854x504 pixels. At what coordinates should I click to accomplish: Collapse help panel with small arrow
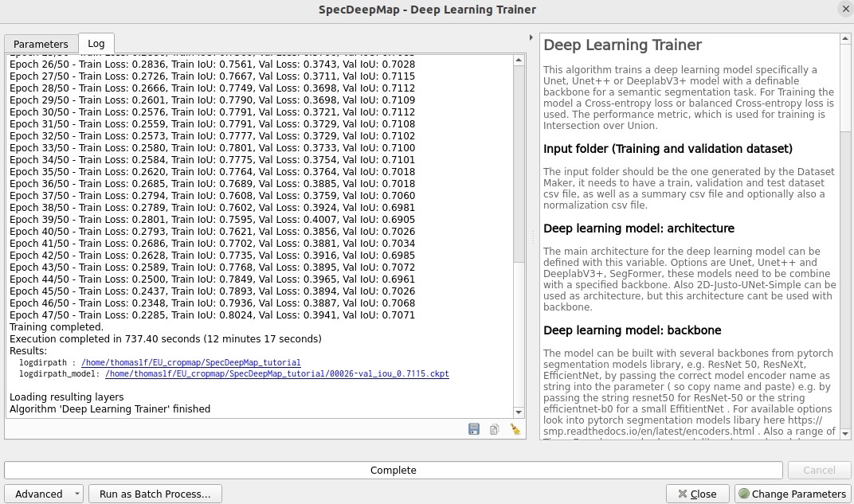(x=531, y=37)
